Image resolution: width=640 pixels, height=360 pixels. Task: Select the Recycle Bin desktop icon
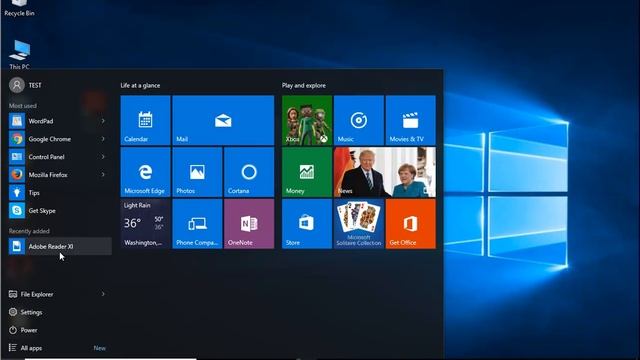pyautogui.click(x=19, y=8)
